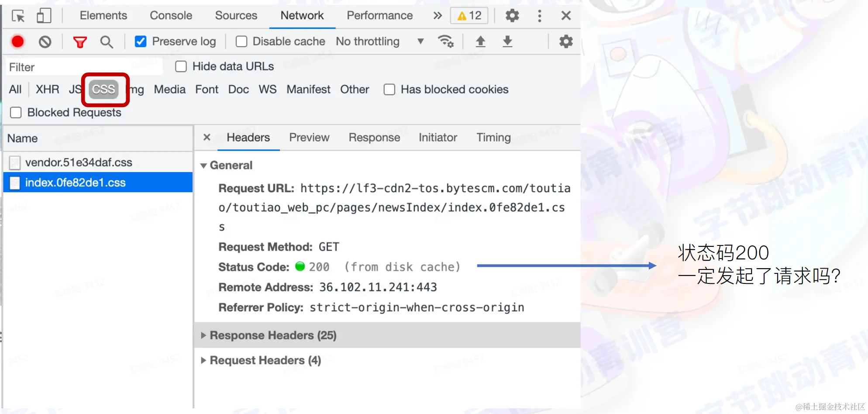Image resolution: width=868 pixels, height=414 pixels.
Task: Toggle the device toolbar icon
Action: click(x=44, y=16)
